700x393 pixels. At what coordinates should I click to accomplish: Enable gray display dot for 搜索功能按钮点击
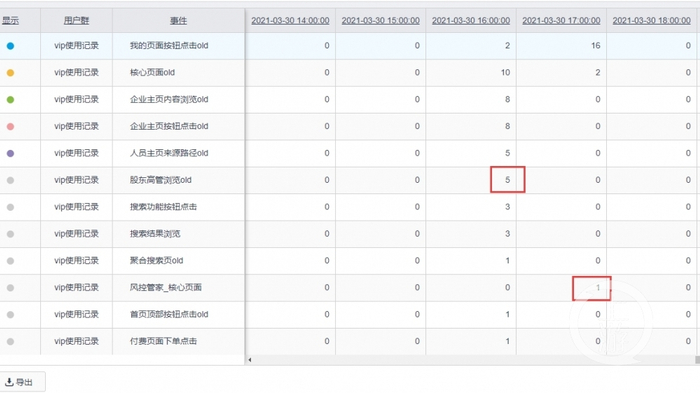tap(10, 207)
